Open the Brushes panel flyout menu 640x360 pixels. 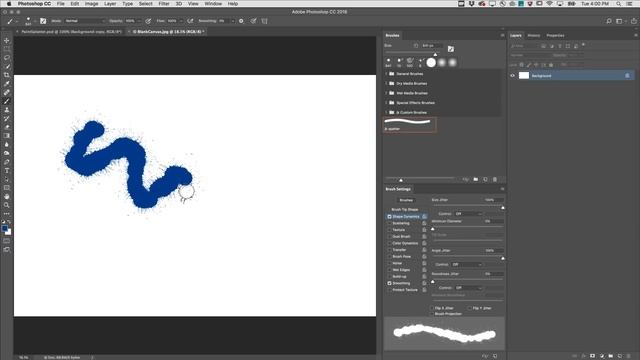[502, 36]
